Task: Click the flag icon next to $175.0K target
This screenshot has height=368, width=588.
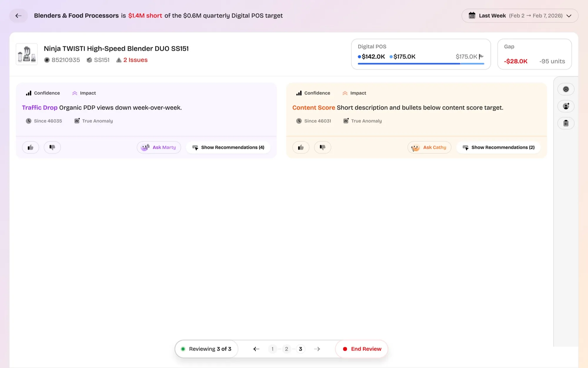Action: coord(481,56)
